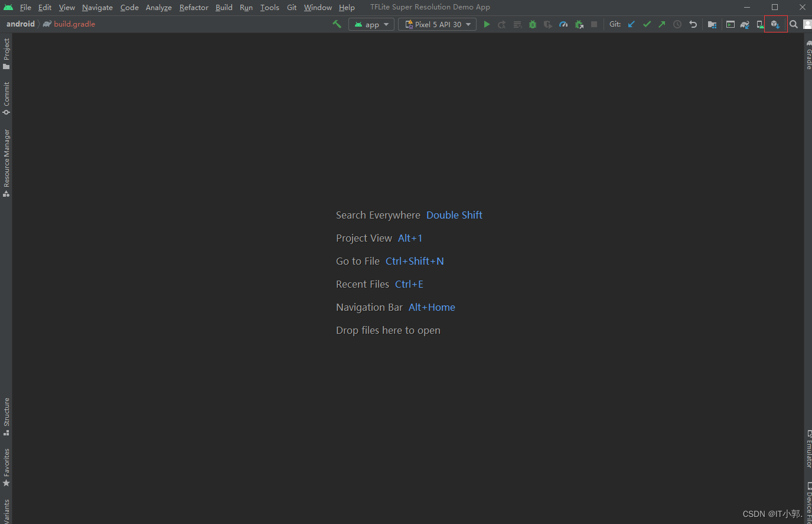Start debugging with the green bug icon
812x524 pixels.
click(533, 24)
